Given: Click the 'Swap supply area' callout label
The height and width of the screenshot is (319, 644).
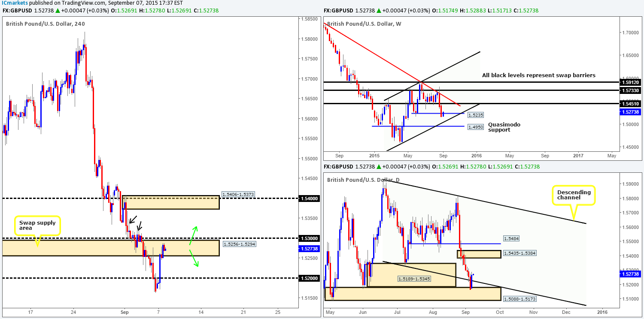Looking at the screenshot, I should coord(37,226).
